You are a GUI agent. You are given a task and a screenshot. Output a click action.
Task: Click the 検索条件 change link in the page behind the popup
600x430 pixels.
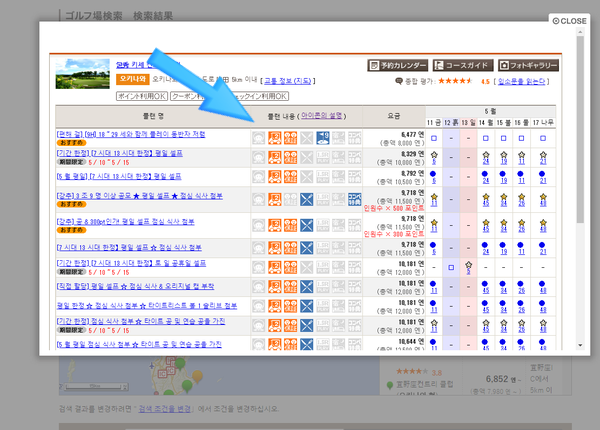tap(165, 409)
